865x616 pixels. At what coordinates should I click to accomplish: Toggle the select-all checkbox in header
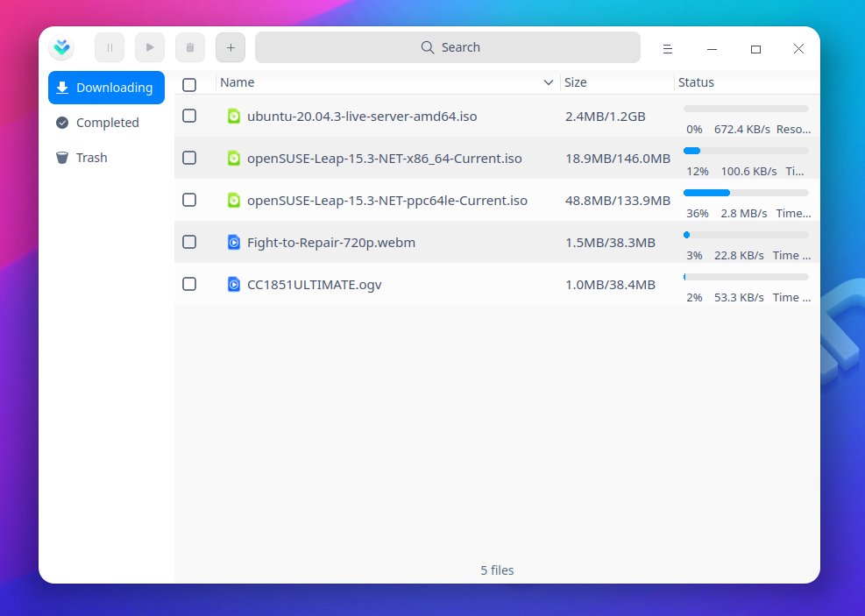(189, 84)
